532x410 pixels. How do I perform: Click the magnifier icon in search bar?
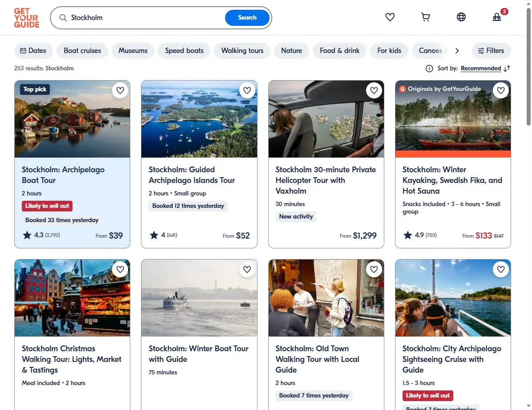[x=63, y=18]
